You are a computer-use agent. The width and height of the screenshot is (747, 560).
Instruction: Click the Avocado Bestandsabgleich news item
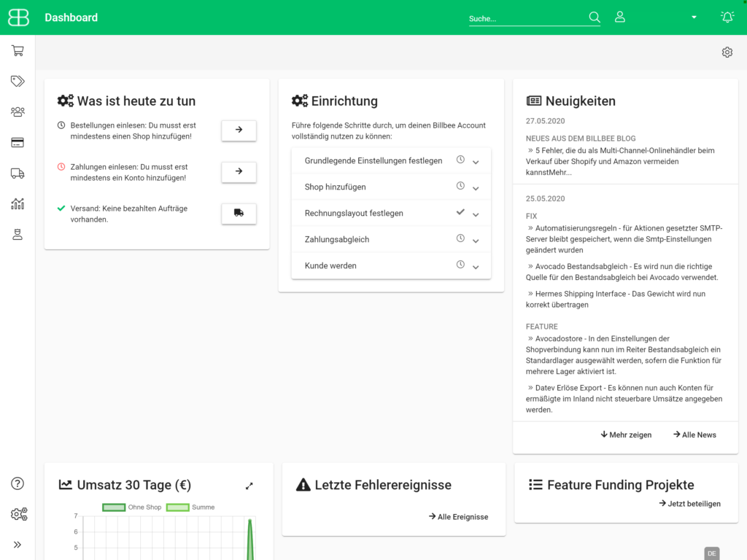pyautogui.click(x=622, y=272)
